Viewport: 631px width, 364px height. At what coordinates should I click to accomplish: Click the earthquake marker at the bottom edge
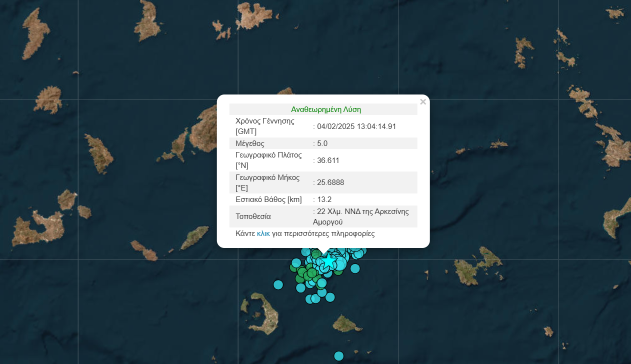[338, 356]
